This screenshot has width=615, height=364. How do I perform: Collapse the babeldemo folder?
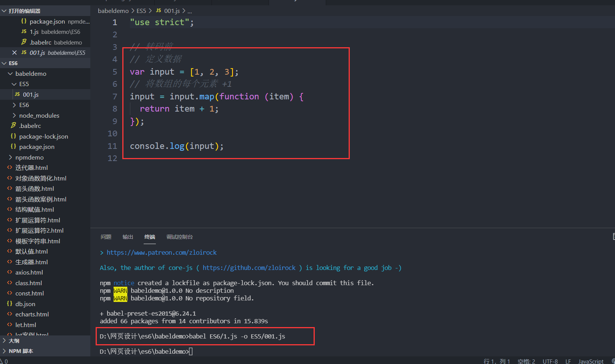(10, 73)
